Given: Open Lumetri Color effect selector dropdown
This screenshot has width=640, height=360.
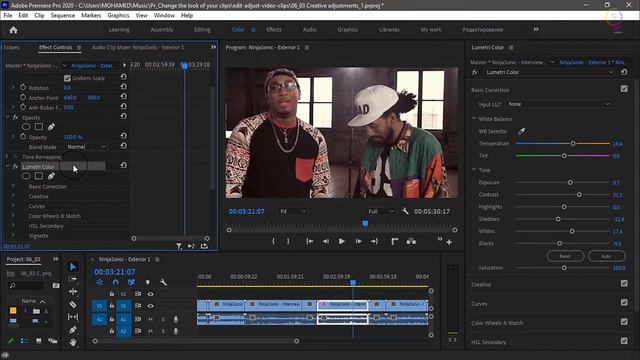Looking at the screenshot, I should pos(549,72).
